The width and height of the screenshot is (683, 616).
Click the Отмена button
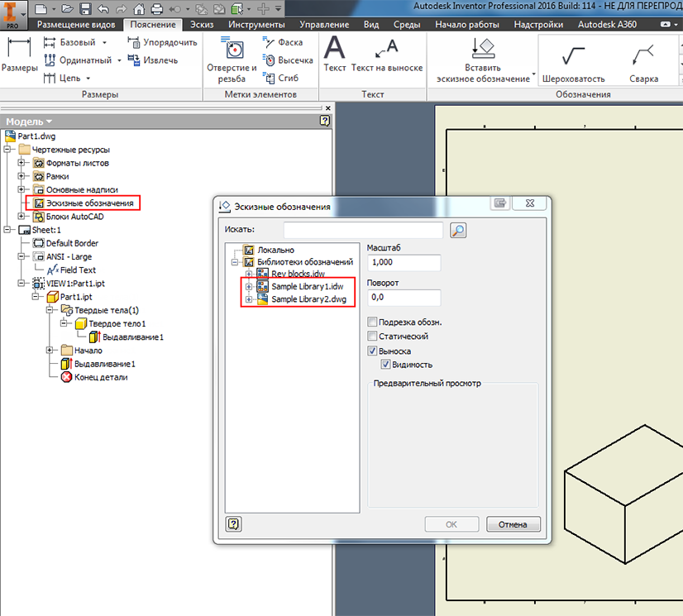coord(513,524)
